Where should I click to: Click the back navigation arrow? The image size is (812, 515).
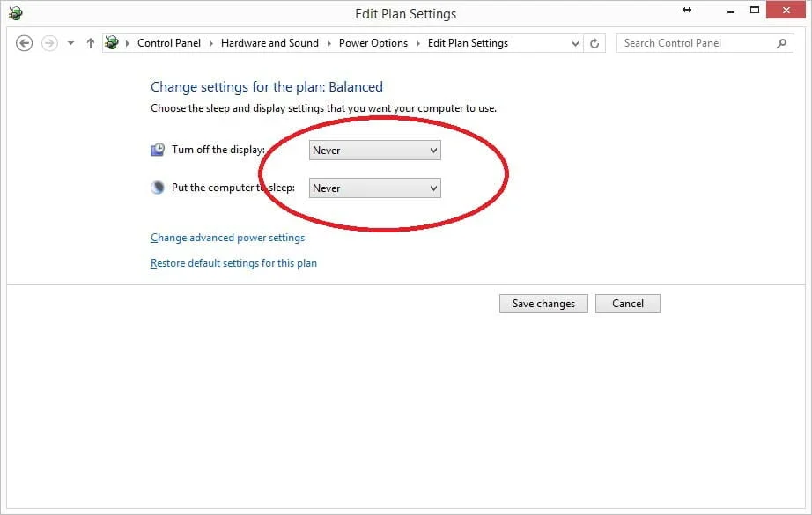pyautogui.click(x=24, y=42)
